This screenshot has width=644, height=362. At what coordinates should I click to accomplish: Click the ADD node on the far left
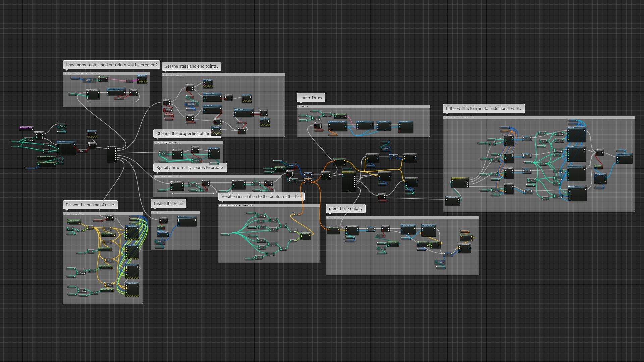[x=62, y=126]
